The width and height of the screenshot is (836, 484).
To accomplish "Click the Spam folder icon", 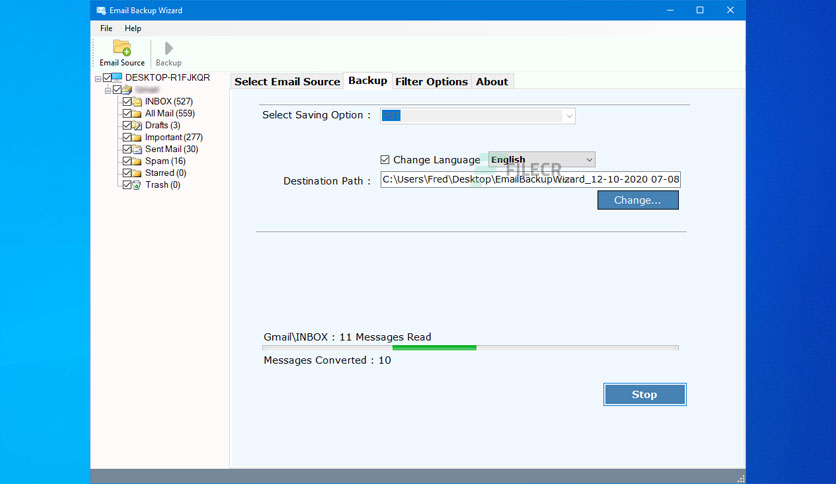I will click(137, 161).
